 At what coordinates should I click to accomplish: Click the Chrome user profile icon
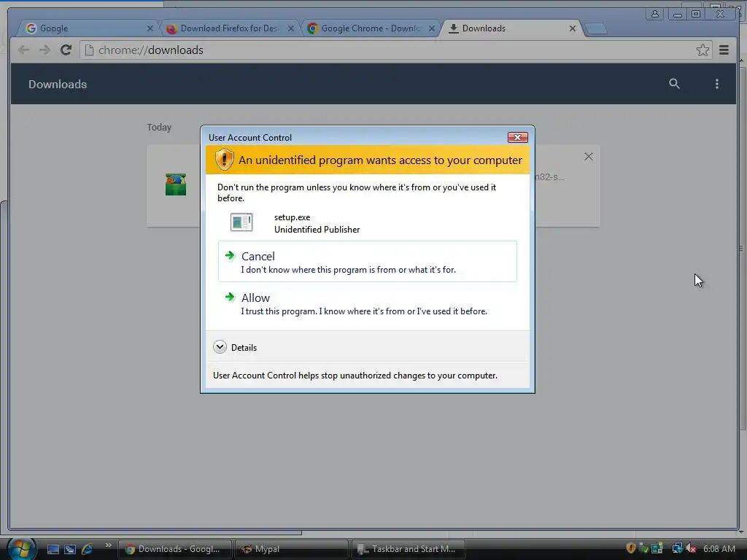click(655, 14)
